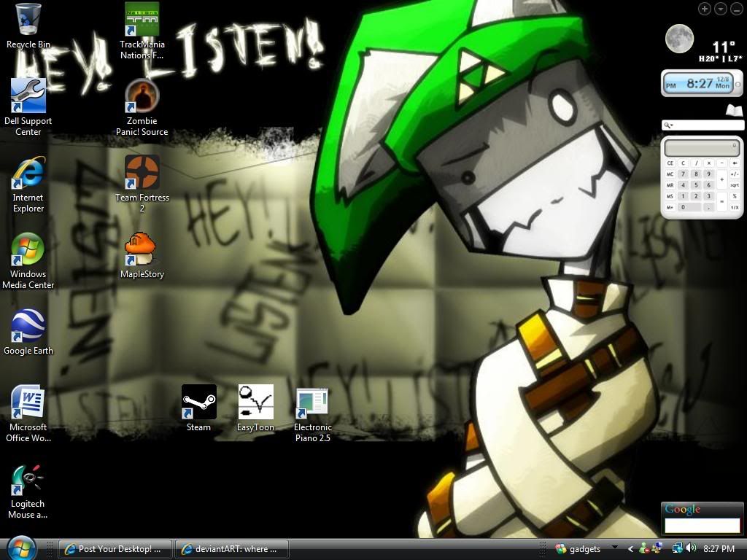
Task: Click the TrackMania Nations desktop icon
Action: [142, 20]
